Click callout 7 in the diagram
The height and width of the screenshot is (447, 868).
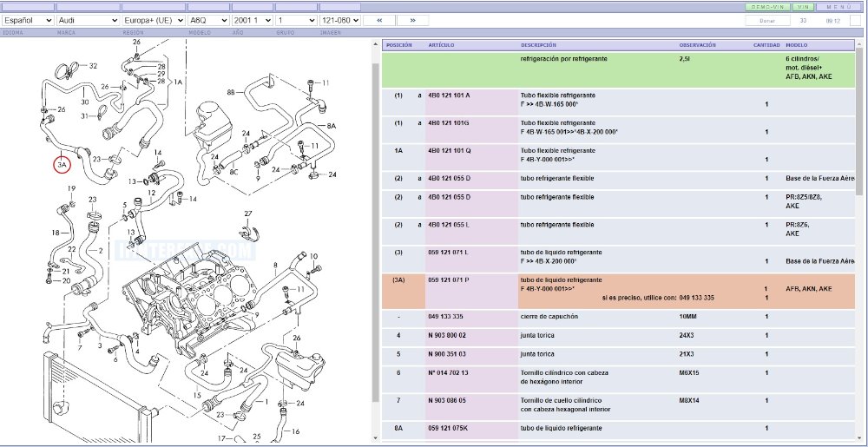pos(80,348)
